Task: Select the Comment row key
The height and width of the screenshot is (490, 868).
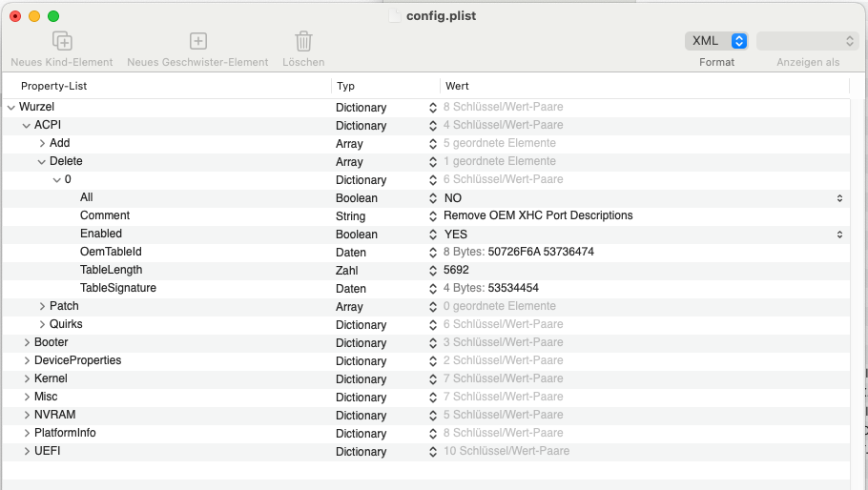Action: [105, 216]
